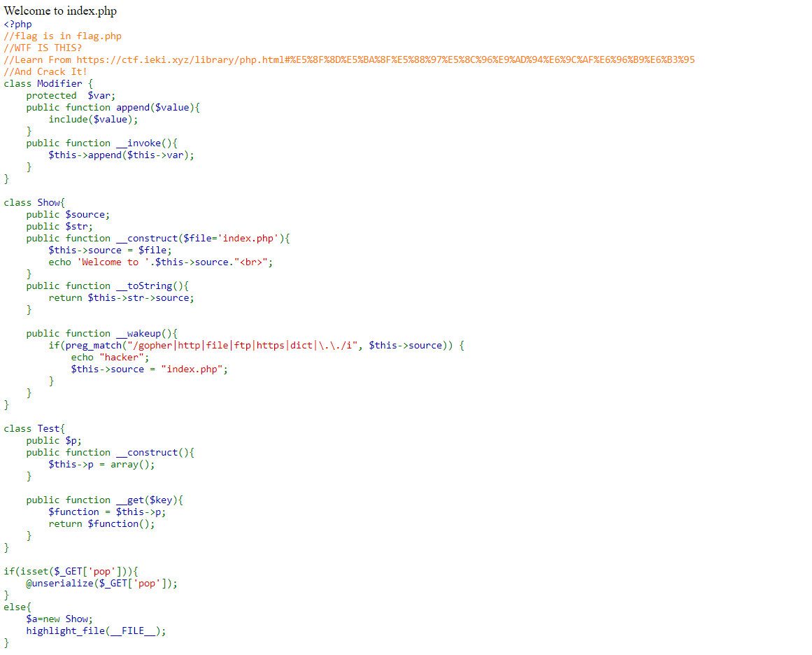Place cursor on "protected $var;" line
812x655 pixels.
click(x=71, y=96)
